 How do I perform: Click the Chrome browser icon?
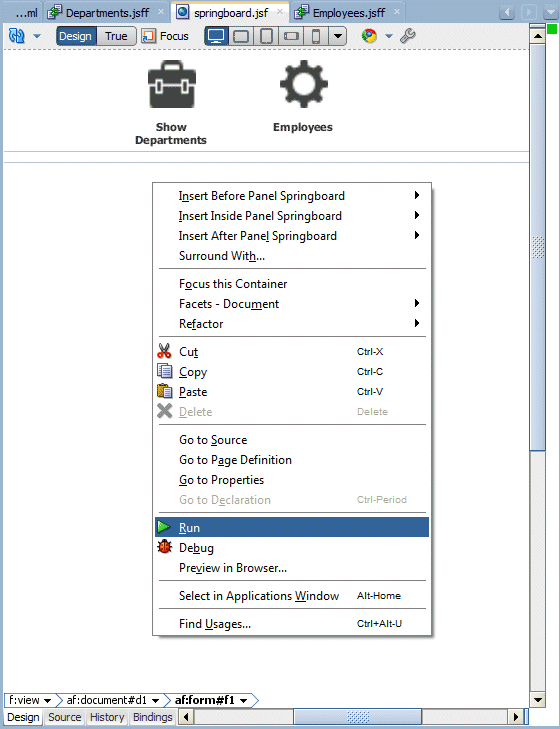tap(369, 36)
